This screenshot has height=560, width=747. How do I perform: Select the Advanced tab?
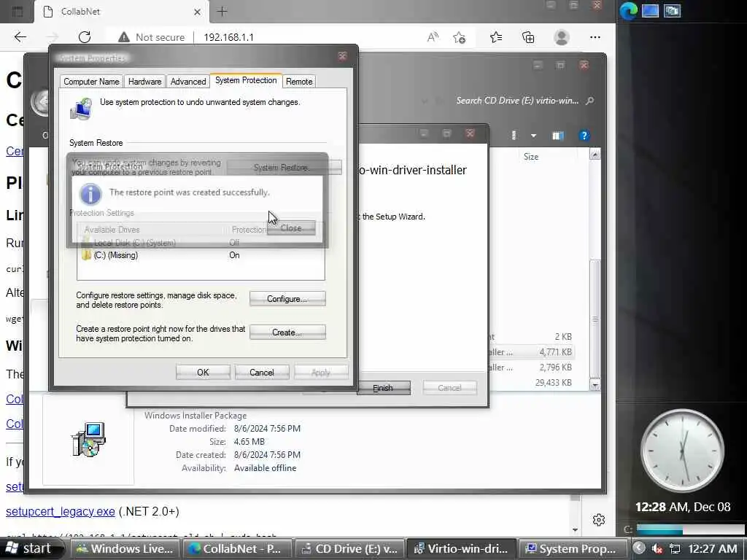point(188,82)
